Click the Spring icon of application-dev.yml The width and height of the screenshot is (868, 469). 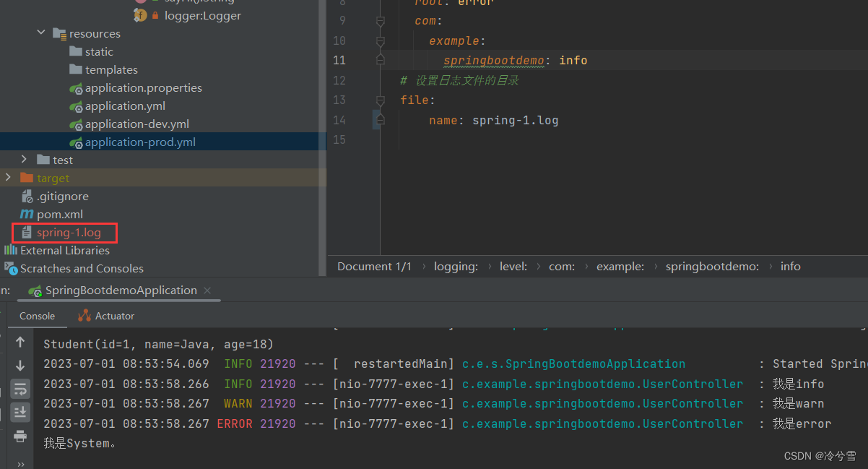click(x=76, y=124)
